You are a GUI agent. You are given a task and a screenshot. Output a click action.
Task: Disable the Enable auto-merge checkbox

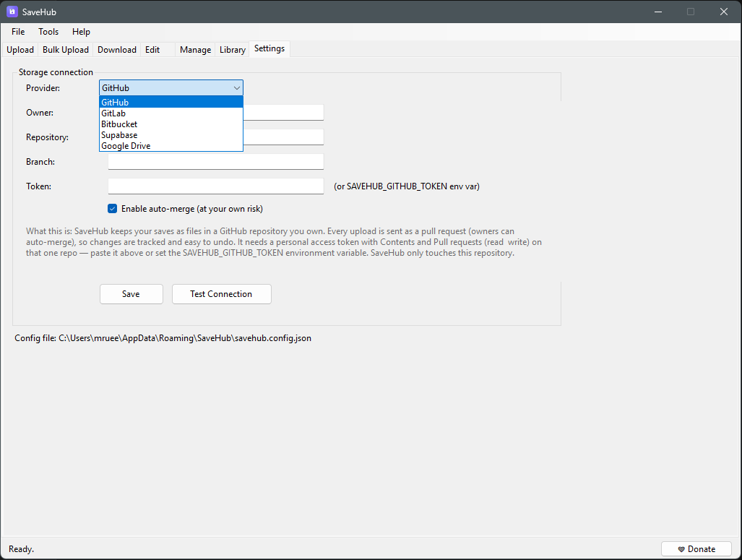coord(112,209)
